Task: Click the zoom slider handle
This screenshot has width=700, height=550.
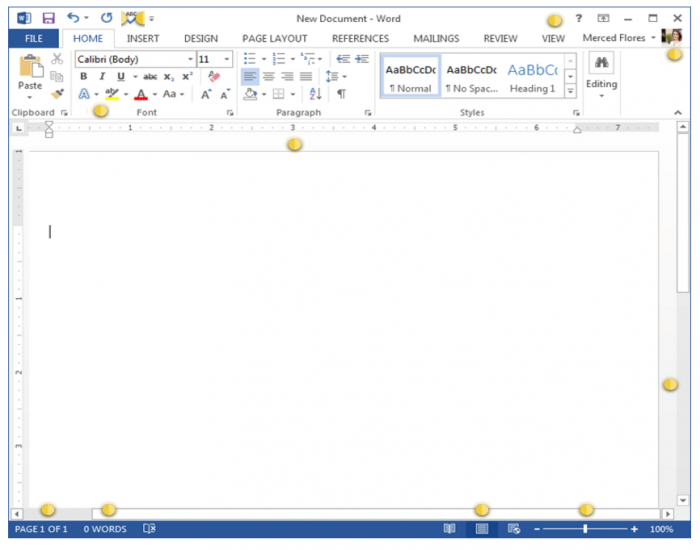Action: pyautogui.click(x=585, y=529)
